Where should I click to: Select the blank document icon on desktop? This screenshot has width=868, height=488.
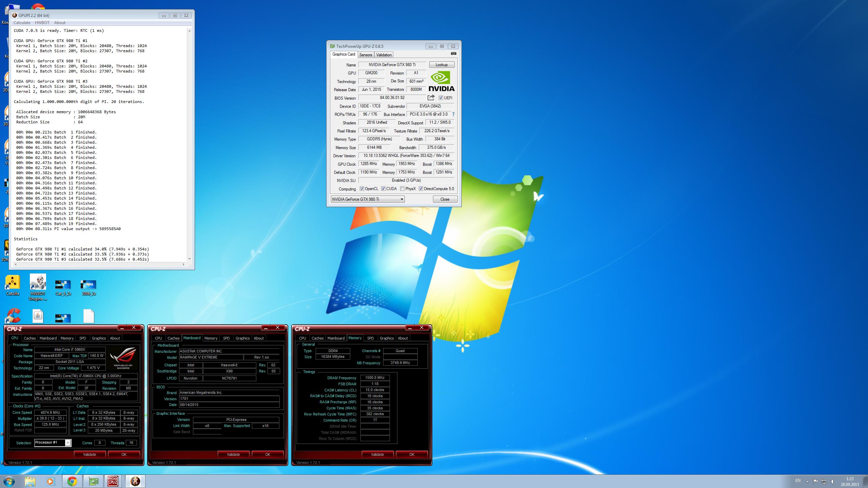tap(88, 316)
